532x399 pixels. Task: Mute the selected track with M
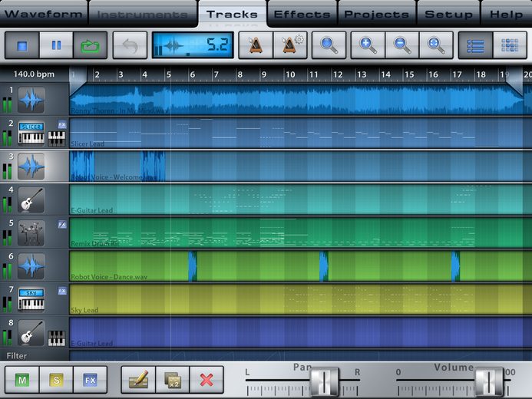22,380
